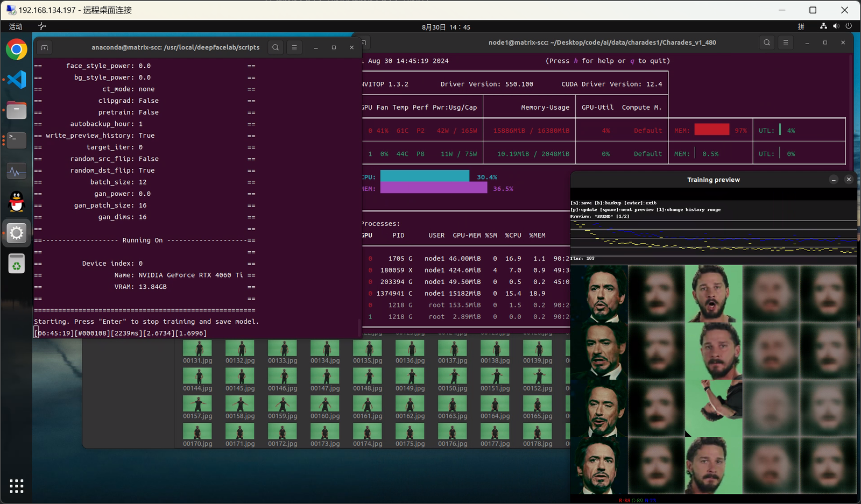The image size is (861, 504).
Task: Open the Files manager dock icon
Action: point(17,110)
